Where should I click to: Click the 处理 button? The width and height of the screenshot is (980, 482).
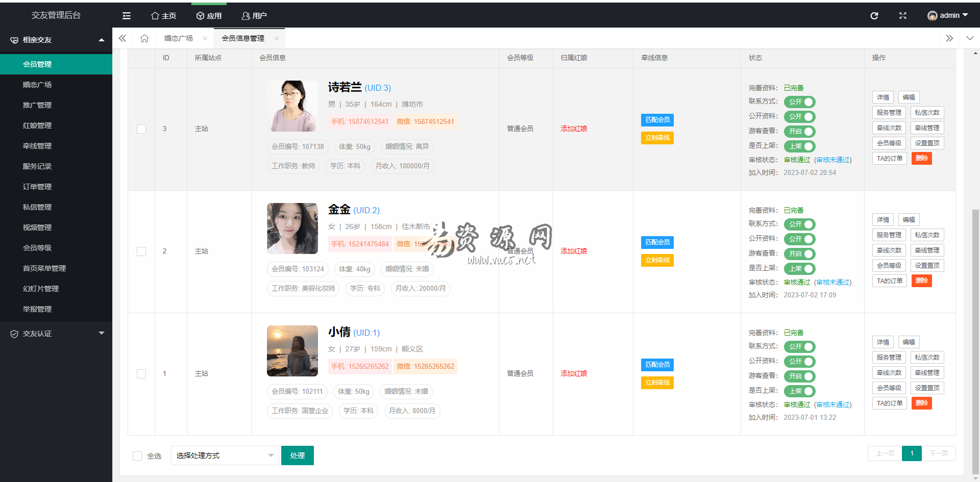[298, 455]
